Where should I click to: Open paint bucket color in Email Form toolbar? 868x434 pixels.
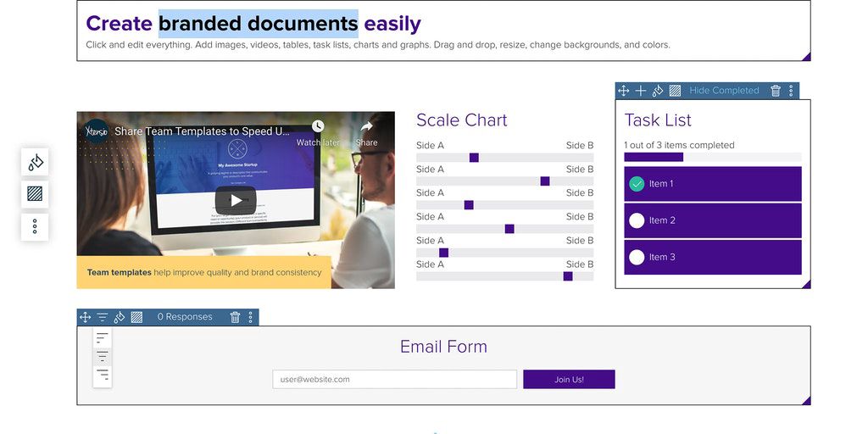pyautogui.click(x=119, y=317)
